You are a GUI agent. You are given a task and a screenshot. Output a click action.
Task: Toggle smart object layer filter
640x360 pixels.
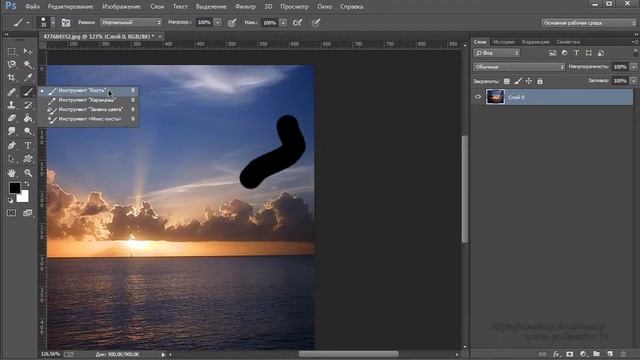601,53
